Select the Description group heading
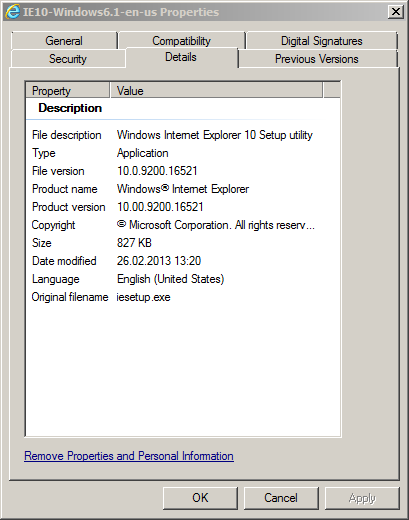The width and height of the screenshot is (409, 520). click(x=70, y=108)
